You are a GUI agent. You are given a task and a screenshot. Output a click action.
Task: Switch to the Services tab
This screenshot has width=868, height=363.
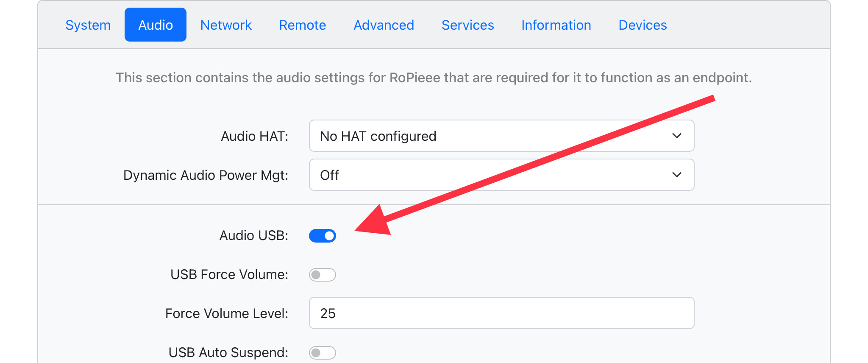coord(467,25)
